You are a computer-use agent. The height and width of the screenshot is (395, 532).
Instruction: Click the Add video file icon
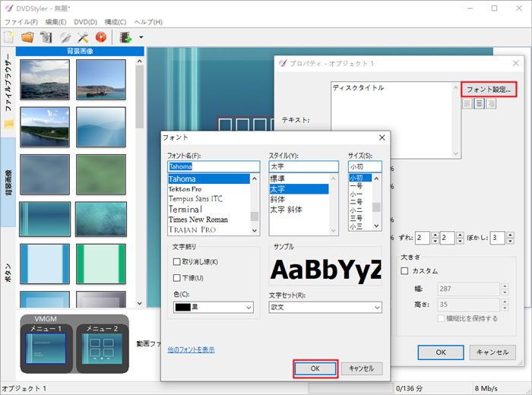click(x=126, y=37)
